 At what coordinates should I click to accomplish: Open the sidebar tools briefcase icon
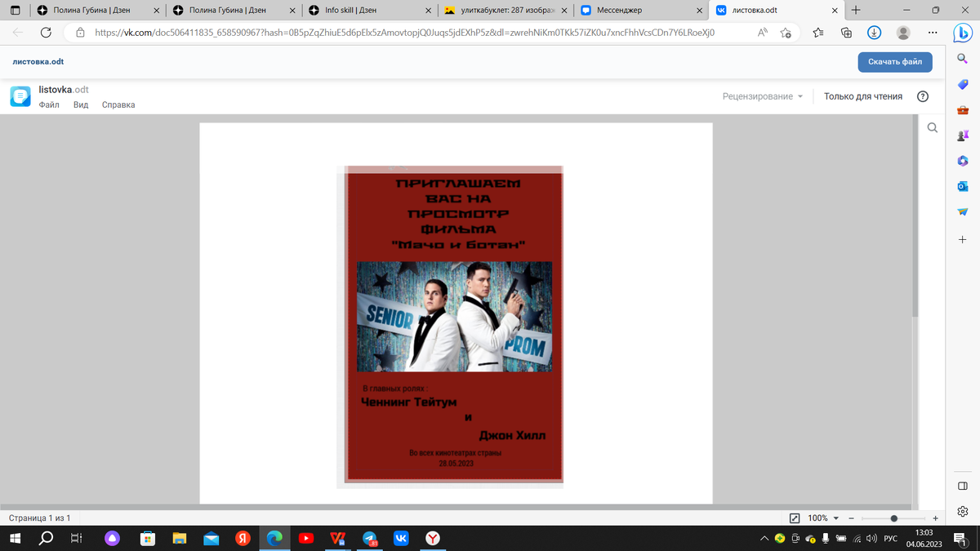click(x=962, y=110)
